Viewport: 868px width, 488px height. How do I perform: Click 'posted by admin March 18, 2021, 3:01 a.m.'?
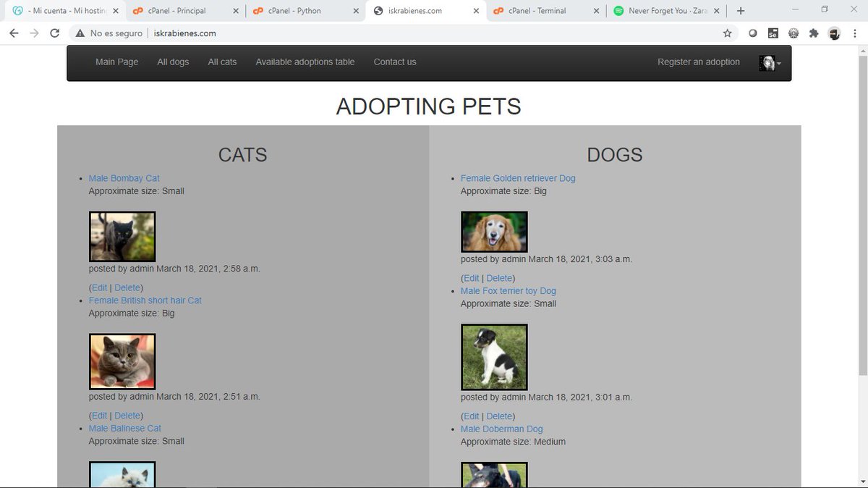point(546,397)
